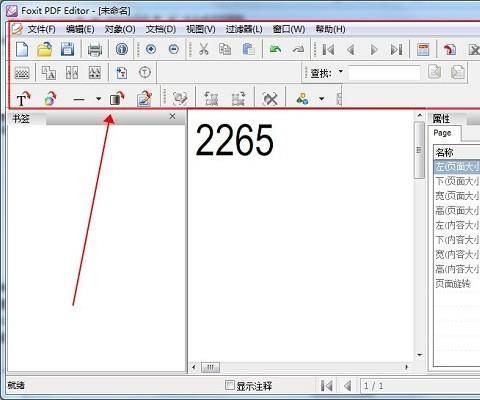Click the crossed tools icon

click(x=270, y=99)
